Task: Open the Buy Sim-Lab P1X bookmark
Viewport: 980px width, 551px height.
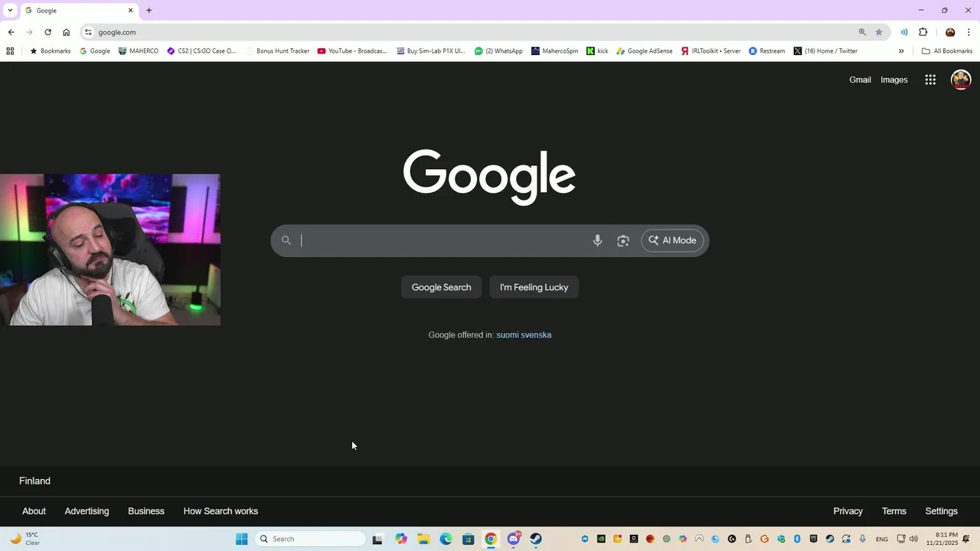Action: (x=431, y=51)
